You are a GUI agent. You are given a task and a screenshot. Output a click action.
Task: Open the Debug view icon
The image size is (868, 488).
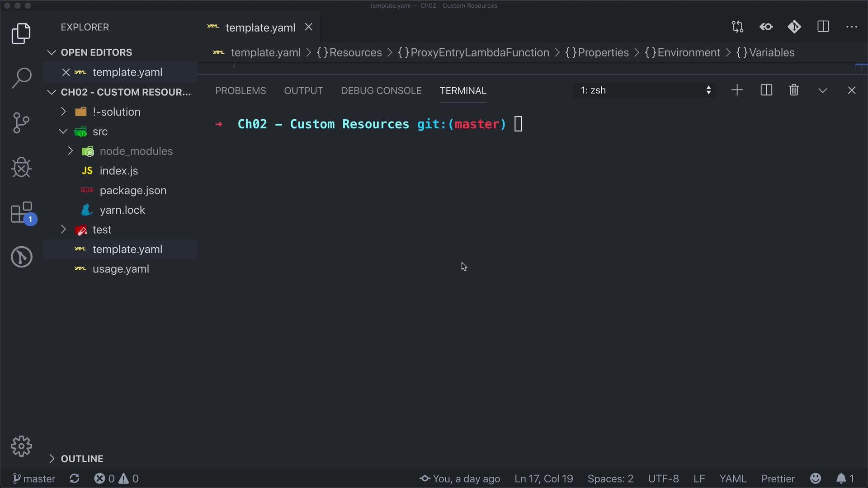[21, 168]
